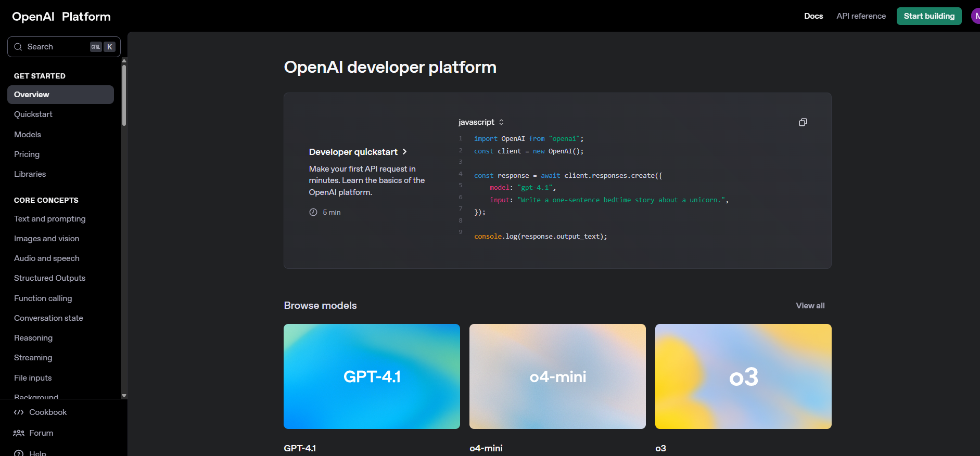This screenshot has width=980, height=456.
Task: Open API reference in header
Action: click(x=861, y=16)
